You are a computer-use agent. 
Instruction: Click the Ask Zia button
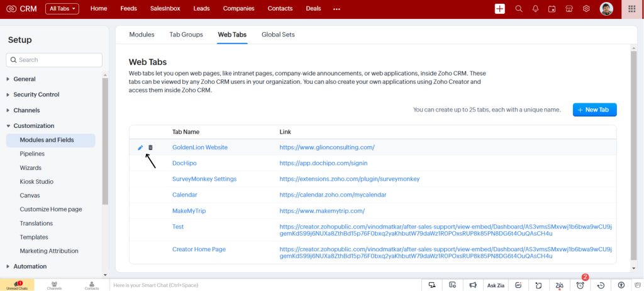496,285
